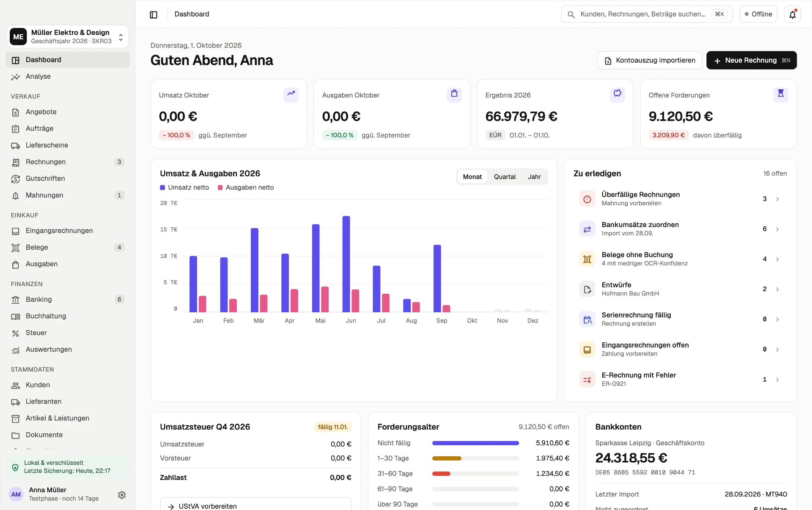
Task: Create a Neue Rechnung
Action: (x=752, y=60)
